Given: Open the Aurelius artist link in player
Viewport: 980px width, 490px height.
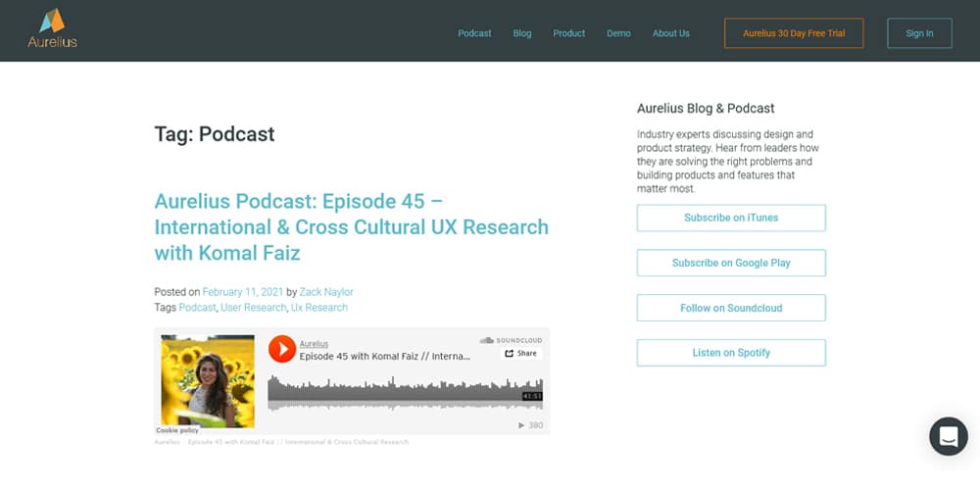Looking at the screenshot, I should coord(314,344).
